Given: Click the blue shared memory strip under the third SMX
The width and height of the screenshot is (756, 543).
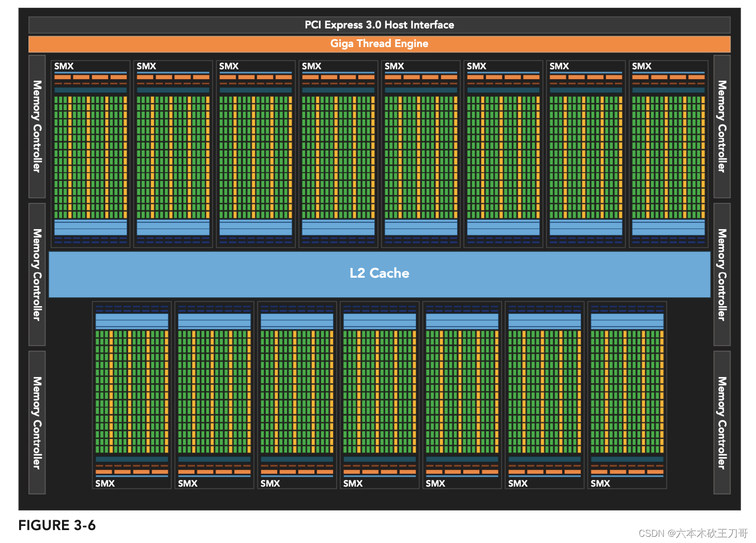Looking at the screenshot, I should point(255,227).
